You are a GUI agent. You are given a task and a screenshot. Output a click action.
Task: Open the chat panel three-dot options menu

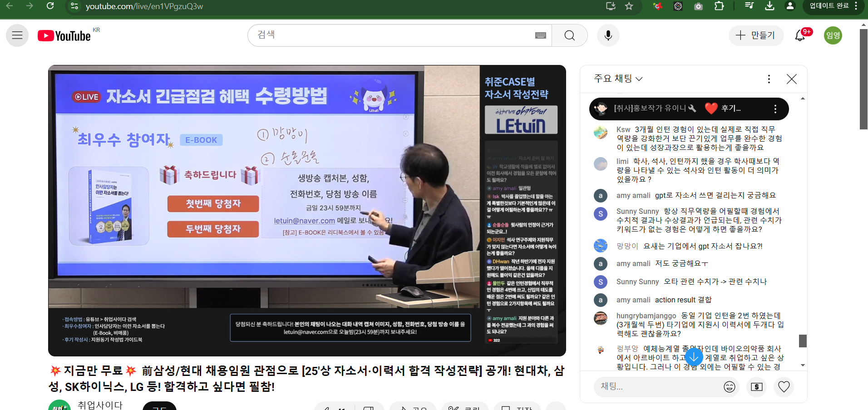point(769,79)
